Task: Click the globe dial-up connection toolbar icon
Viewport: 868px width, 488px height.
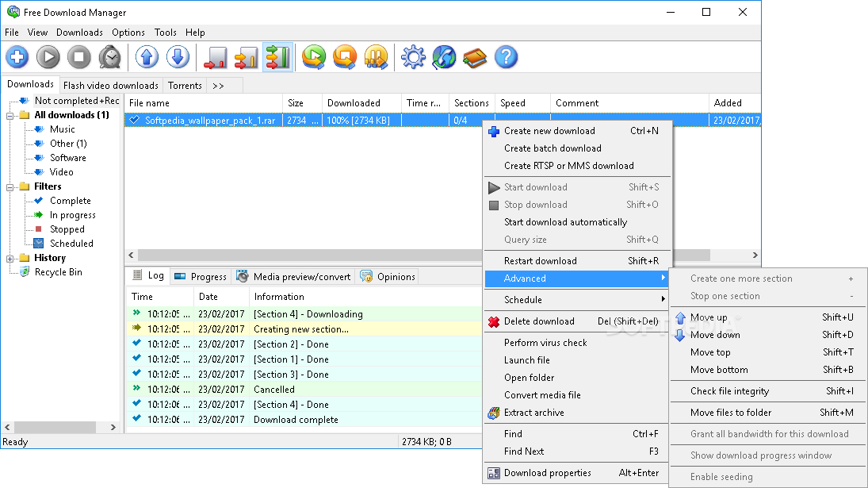Action: point(444,57)
